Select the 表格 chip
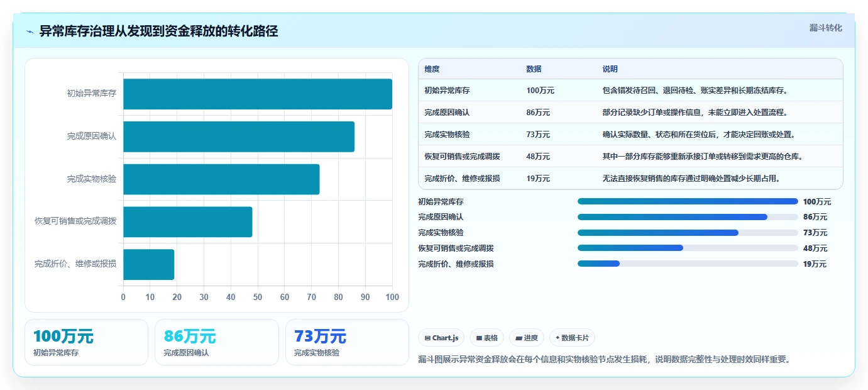 [x=487, y=338]
